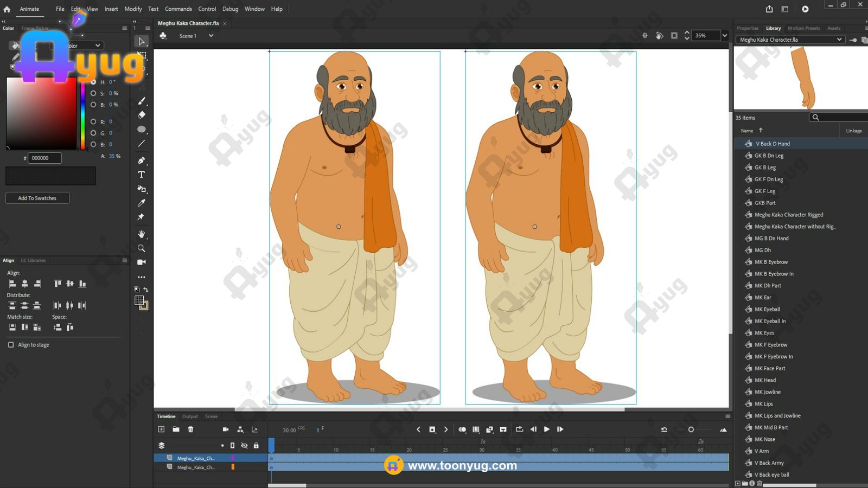Toggle hide all layers eye icon
The image size is (868, 488).
[244, 446]
